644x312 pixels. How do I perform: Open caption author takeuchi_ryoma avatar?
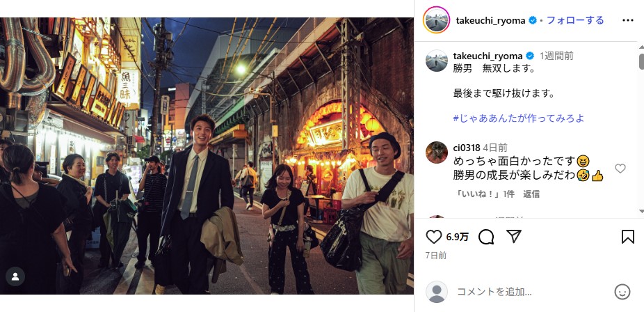tap(437, 61)
